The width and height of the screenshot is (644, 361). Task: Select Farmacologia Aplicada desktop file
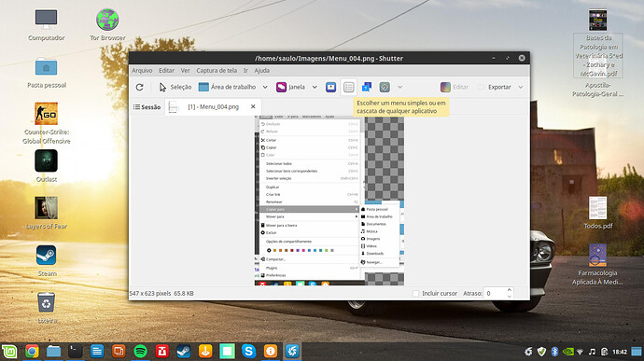point(597,265)
